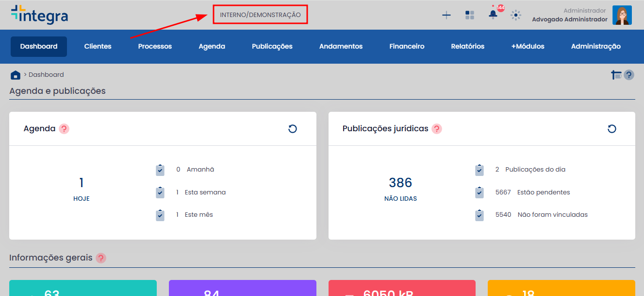Open the Clientes menu
The image size is (644, 296).
[98, 47]
